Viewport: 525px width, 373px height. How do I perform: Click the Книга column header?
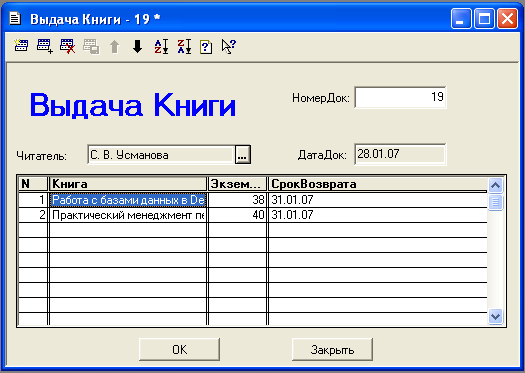point(128,184)
